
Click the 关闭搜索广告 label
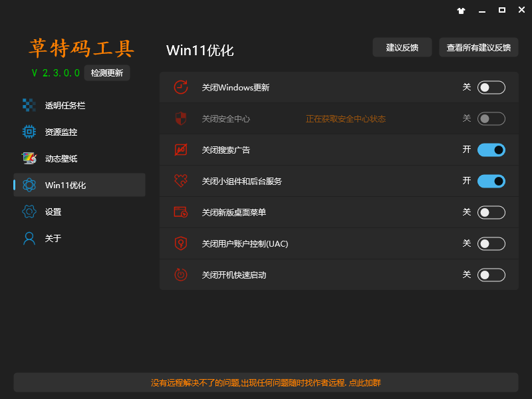pyautogui.click(x=226, y=150)
